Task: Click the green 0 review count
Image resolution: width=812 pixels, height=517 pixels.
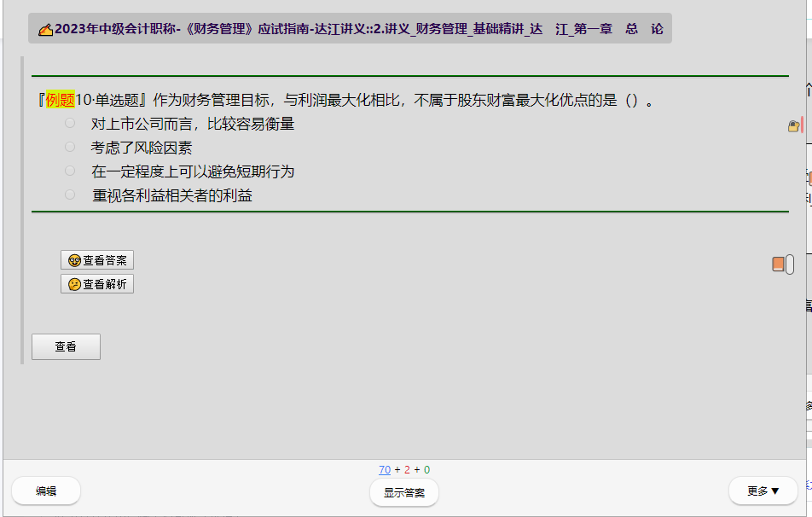Action: point(426,470)
